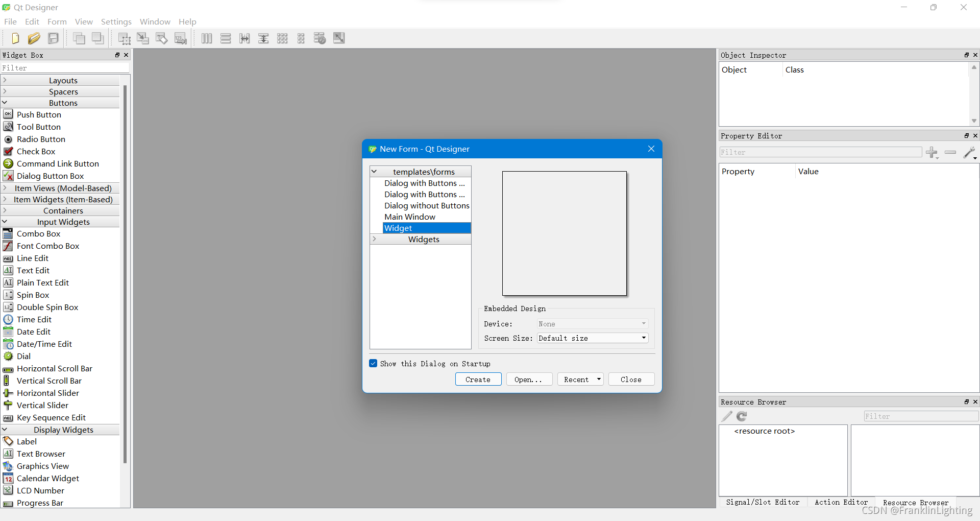Open the Edit menu
980x521 pixels.
pyautogui.click(x=32, y=21)
